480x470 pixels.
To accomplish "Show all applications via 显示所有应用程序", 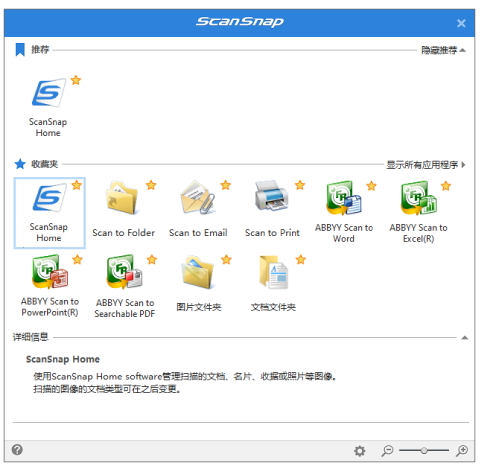I will [426, 165].
